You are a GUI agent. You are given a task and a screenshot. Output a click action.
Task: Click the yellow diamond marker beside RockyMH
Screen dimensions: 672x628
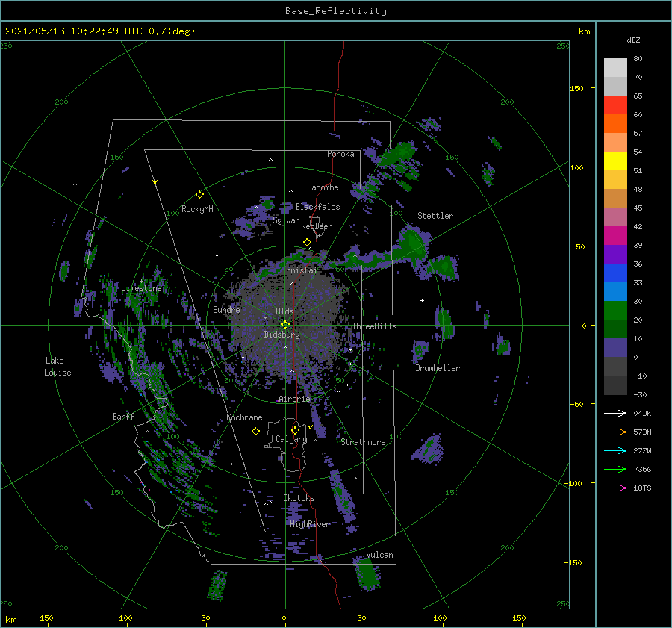(x=199, y=195)
